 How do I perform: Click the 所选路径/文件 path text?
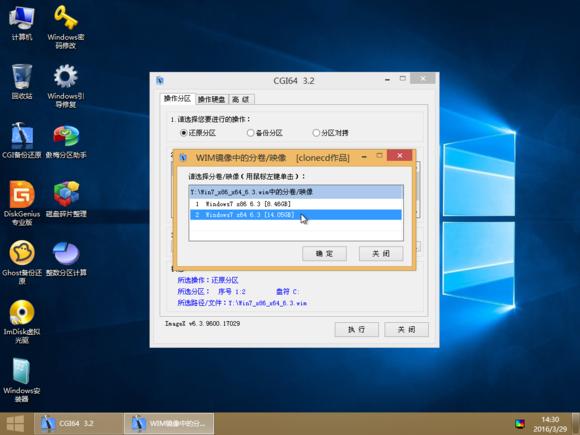242,303
